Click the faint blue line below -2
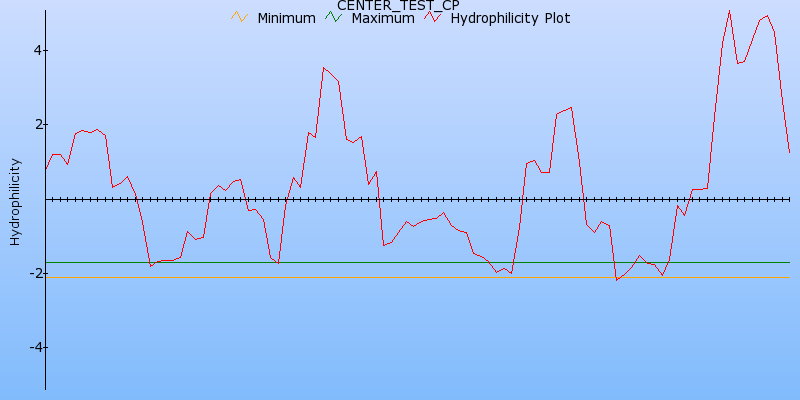The image size is (800, 400). point(400,278)
